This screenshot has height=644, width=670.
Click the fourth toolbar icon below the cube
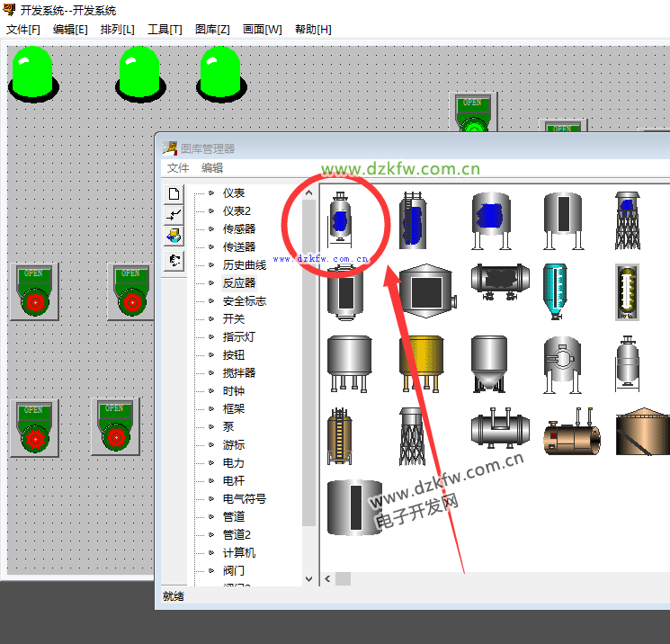174,260
